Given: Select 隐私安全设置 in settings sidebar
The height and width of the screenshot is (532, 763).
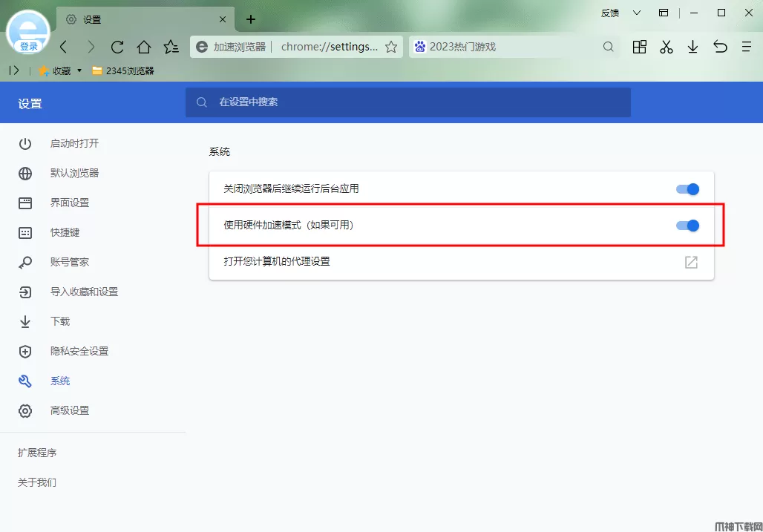Looking at the screenshot, I should [79, 351].
